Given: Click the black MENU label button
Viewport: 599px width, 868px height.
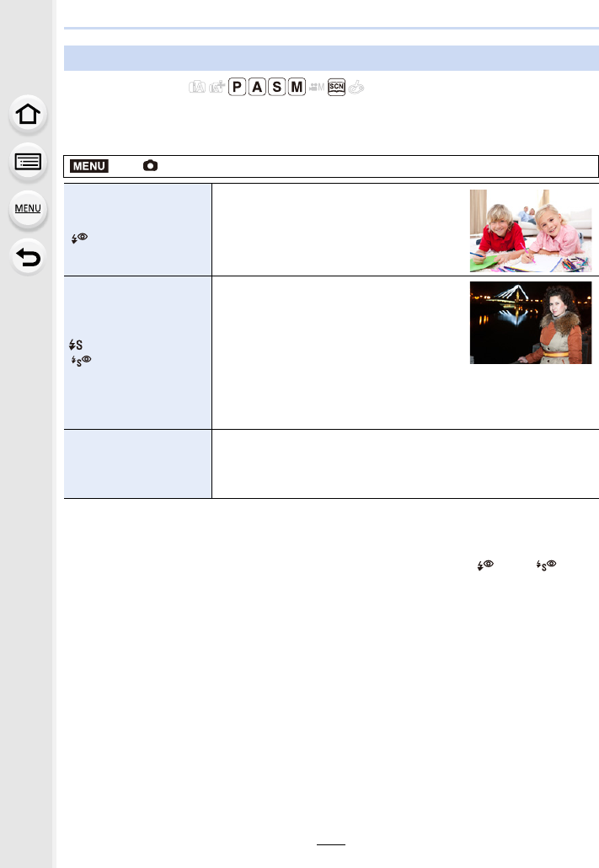Looking at the screenshot, I should pos(89,166).
